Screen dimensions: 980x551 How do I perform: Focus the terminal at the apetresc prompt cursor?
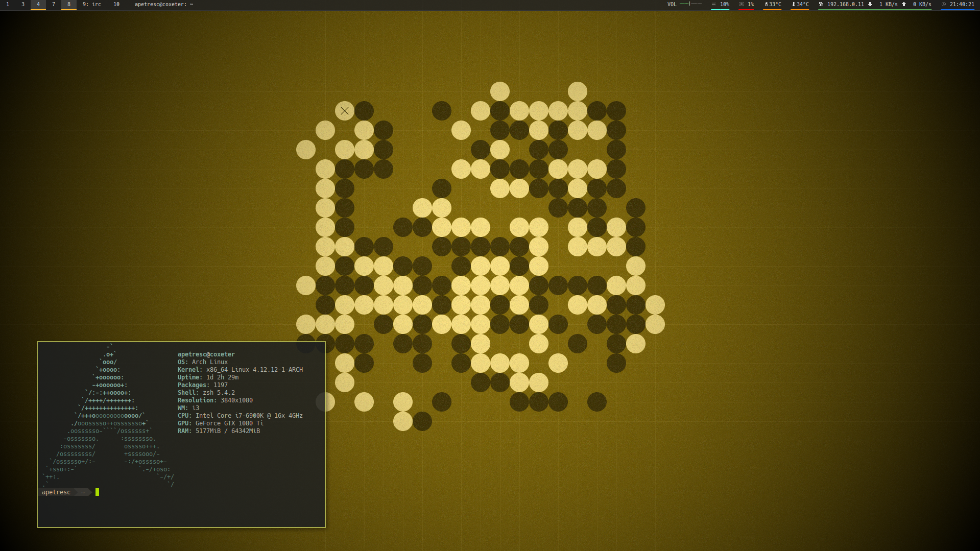[97, 492]
